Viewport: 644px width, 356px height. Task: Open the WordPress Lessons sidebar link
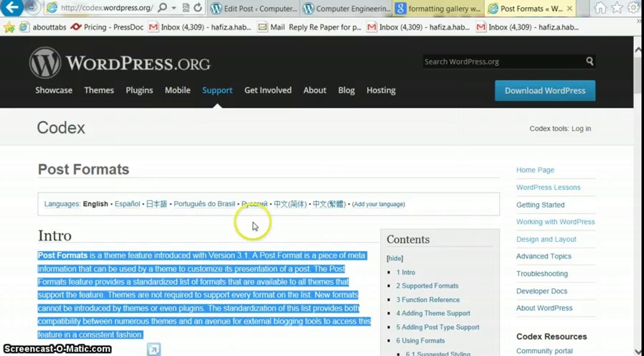point(548,187)
